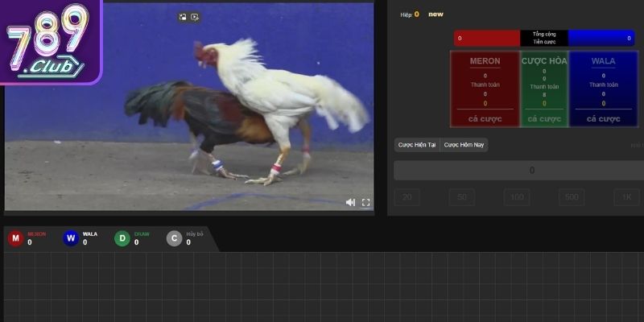Place bet on the blue WALA panel
The height and width of the screenshot is (322, 644).
[603, 89]
